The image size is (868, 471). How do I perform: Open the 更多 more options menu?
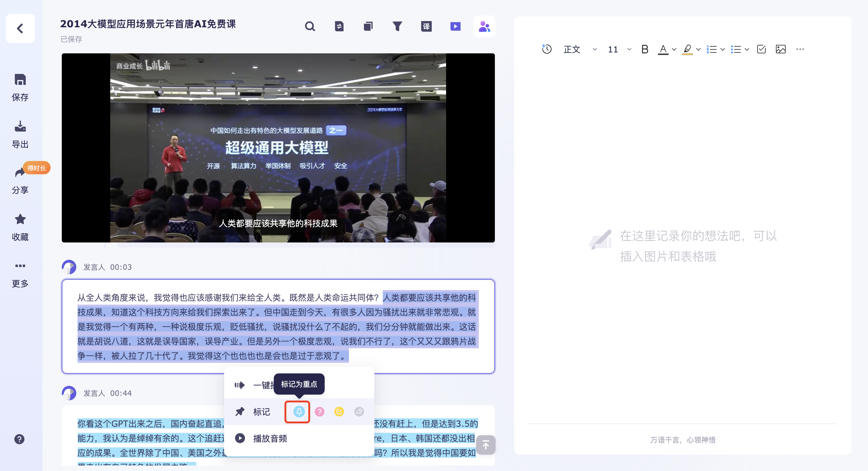click(x=20, y=274)
